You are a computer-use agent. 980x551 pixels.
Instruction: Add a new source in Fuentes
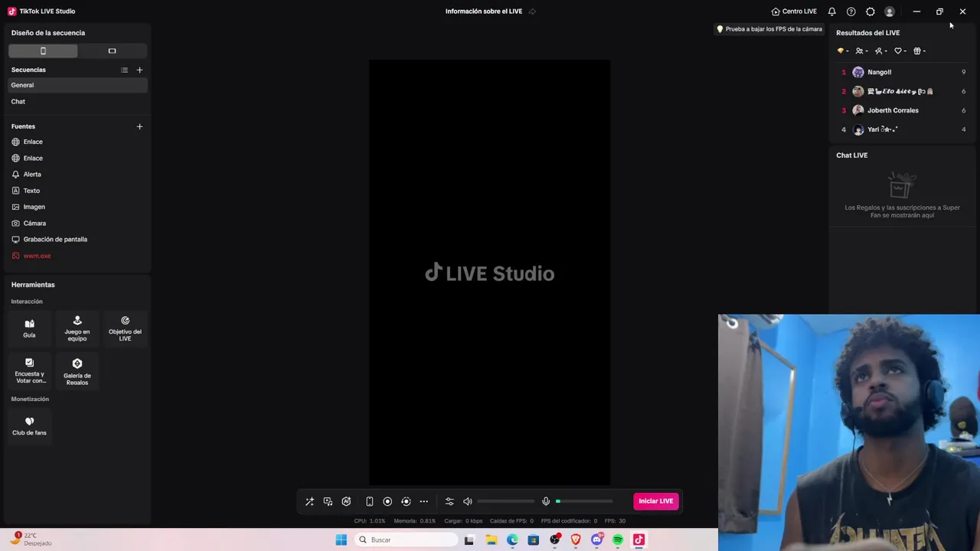[139, 126]
